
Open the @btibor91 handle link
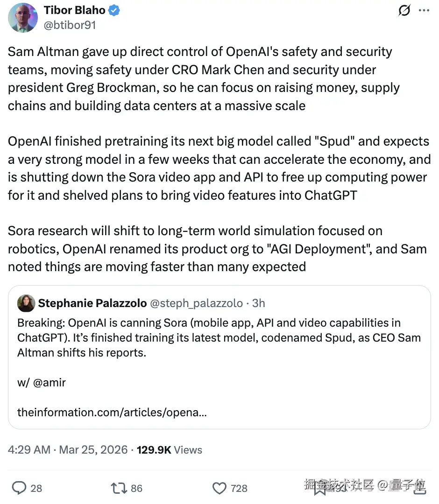[x=70, y=25]
